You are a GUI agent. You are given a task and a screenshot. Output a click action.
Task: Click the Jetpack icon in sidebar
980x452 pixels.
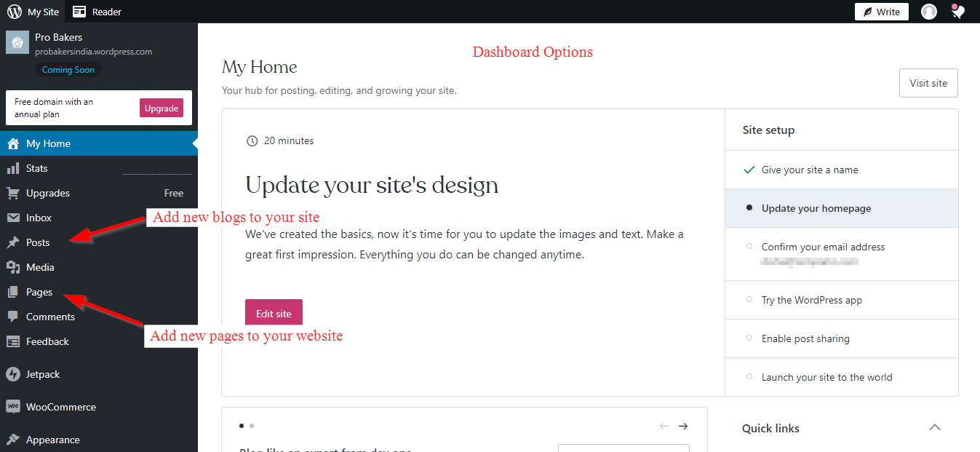13,374
